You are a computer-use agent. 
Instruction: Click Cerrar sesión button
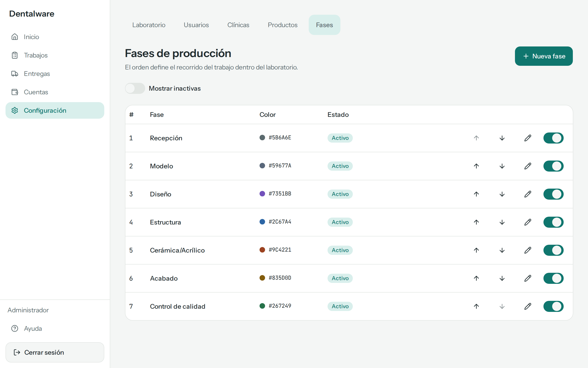coord(55,352)
